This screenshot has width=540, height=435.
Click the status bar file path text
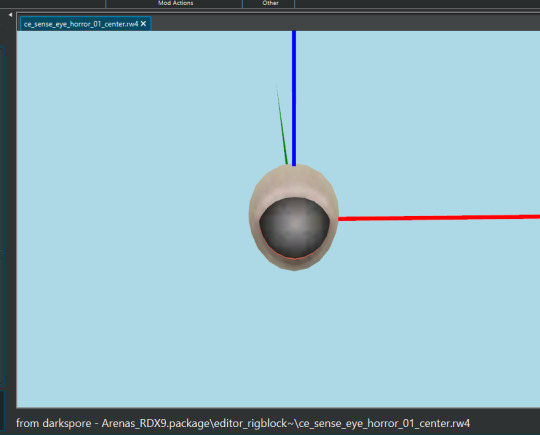[x=243, y=423]
